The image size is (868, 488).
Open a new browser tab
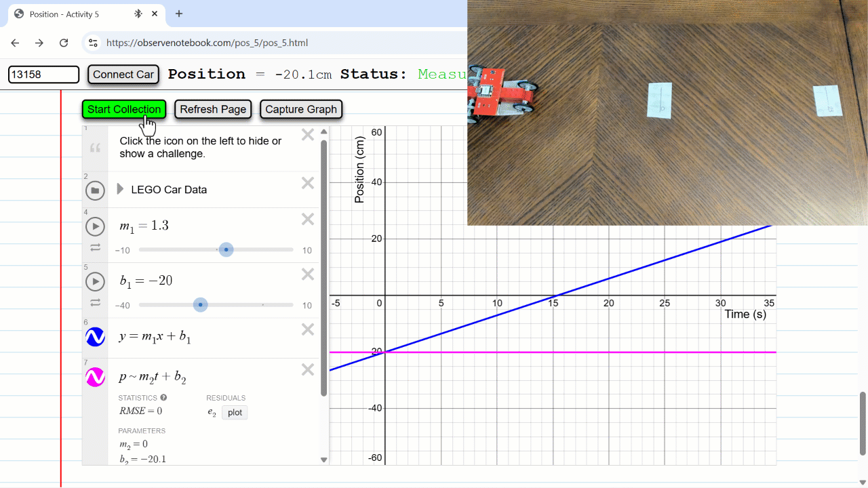pos(178,14)
